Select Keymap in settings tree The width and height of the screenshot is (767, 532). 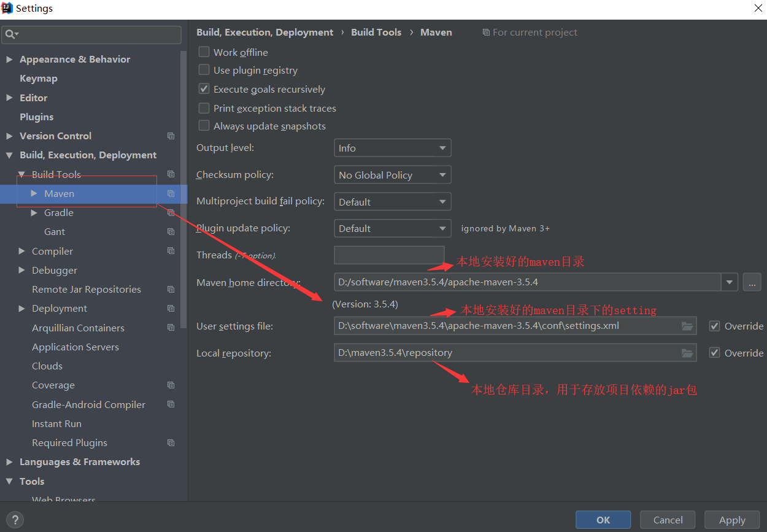click(x=39, y=79)
